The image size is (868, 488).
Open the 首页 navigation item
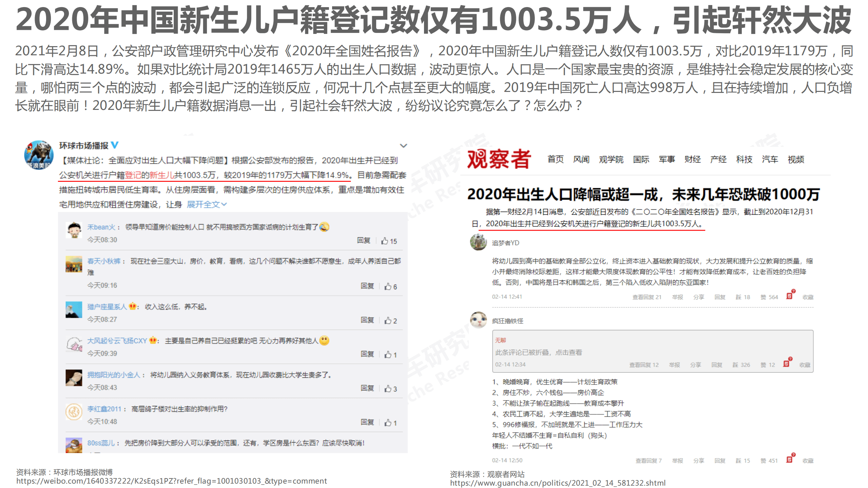coord(556,159)
